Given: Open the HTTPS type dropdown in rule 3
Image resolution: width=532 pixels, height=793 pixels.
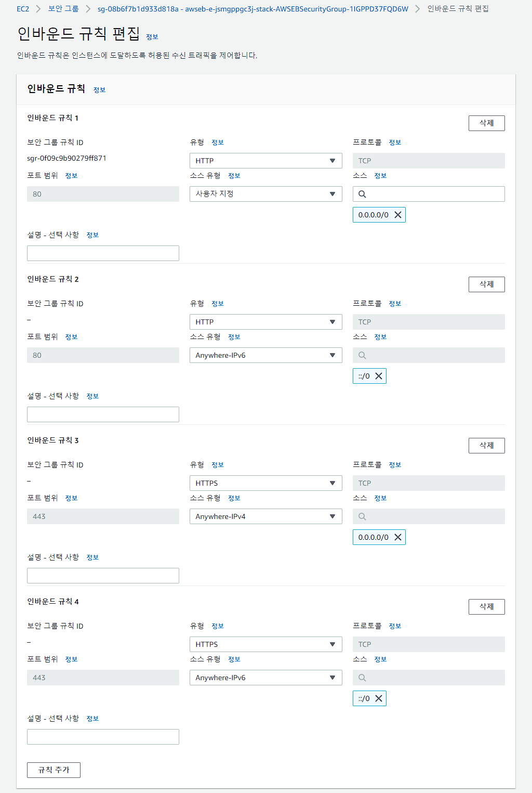Looking at the screenshot, I should (266, 483).
